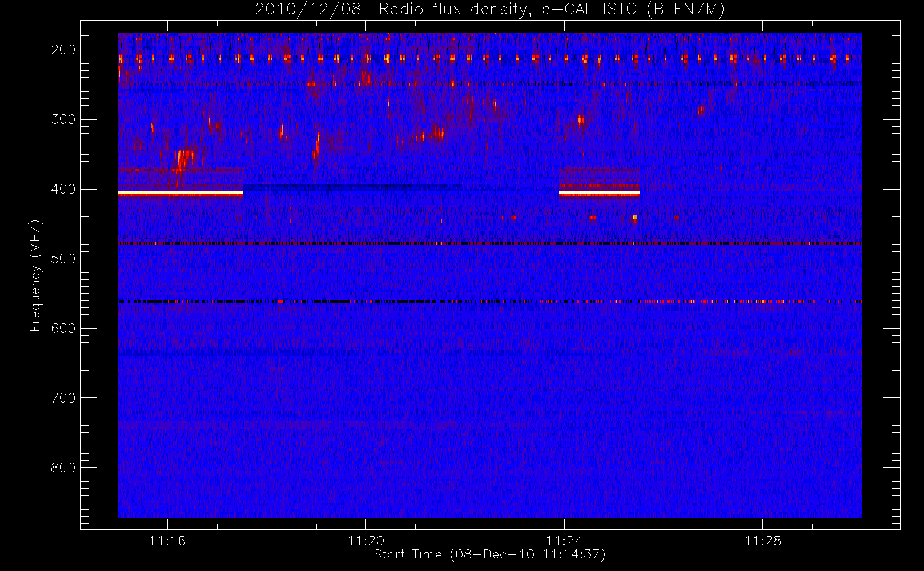
Task: Click the red burst near 11:16 at 350 MHz
Action: [x=184, y=158]
